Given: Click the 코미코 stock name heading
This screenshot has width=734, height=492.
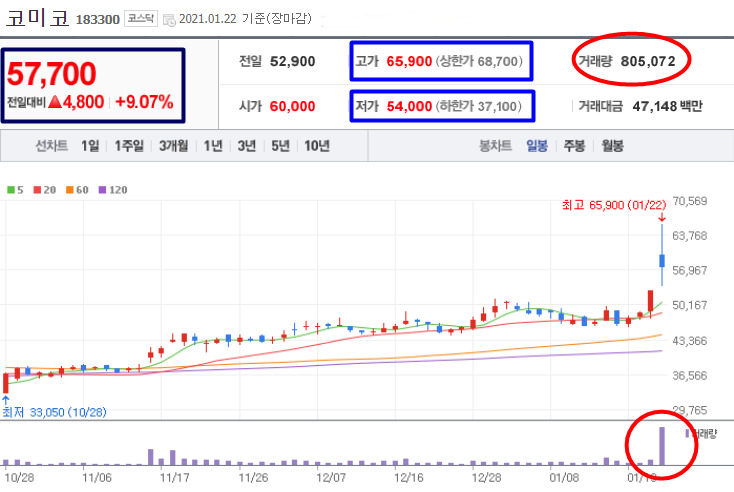Looking at the screenshot, I should [x=37, y=18].
